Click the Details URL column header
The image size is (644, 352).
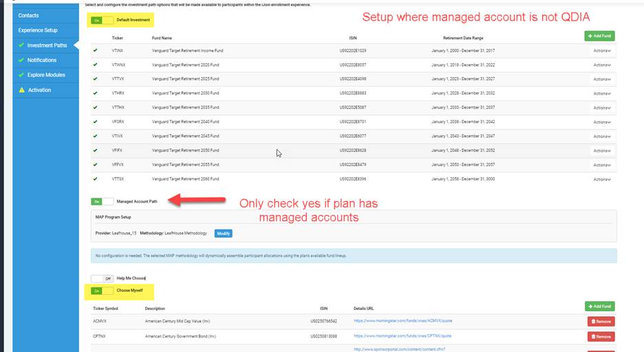click(x=363, y=309)
